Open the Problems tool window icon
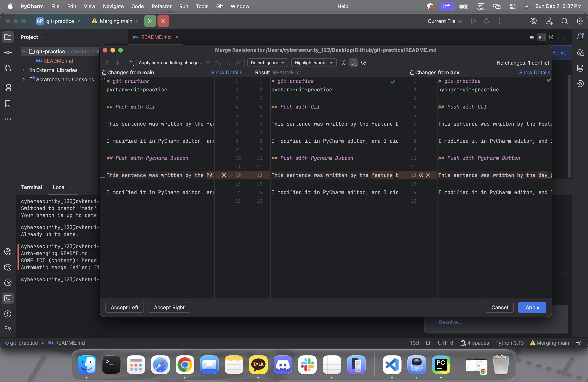The image size is (588, 382). point(8,314)
